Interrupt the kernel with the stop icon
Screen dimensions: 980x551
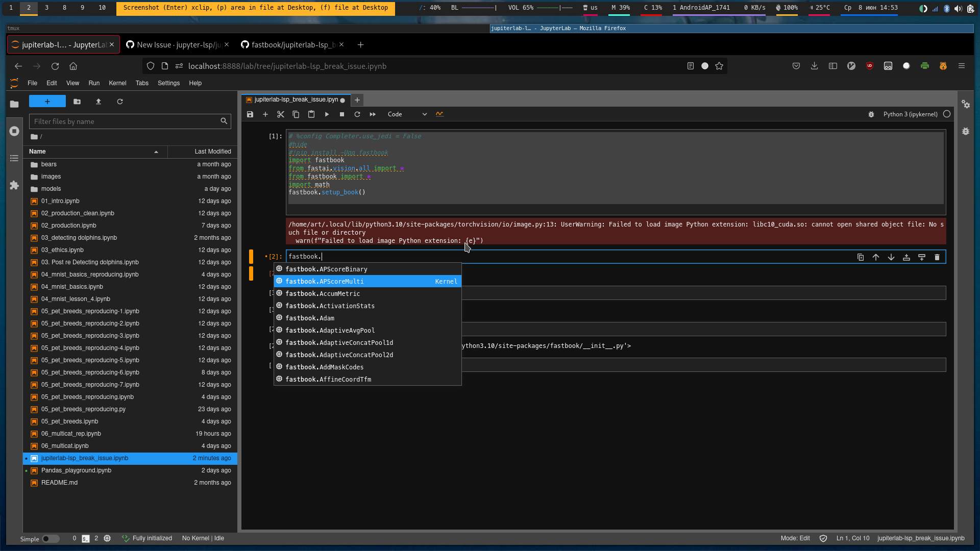(342, 114)
